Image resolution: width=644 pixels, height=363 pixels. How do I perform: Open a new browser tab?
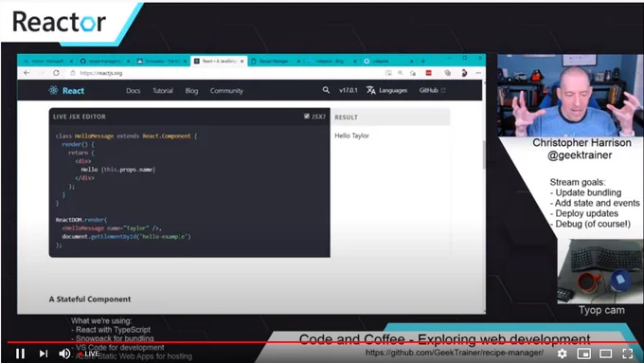[423, 61]
